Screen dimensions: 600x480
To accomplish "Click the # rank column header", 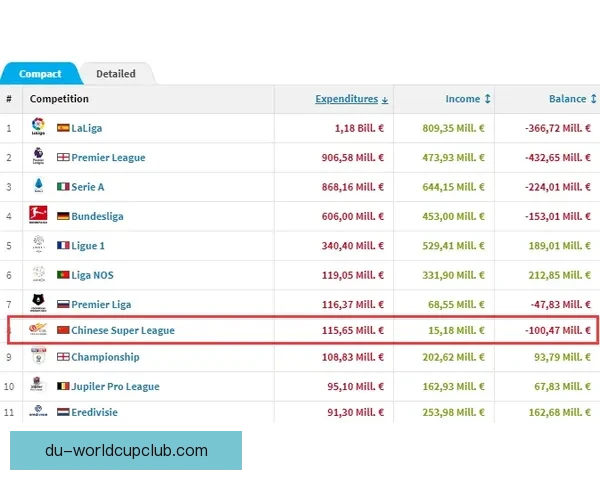I will 9,99.
